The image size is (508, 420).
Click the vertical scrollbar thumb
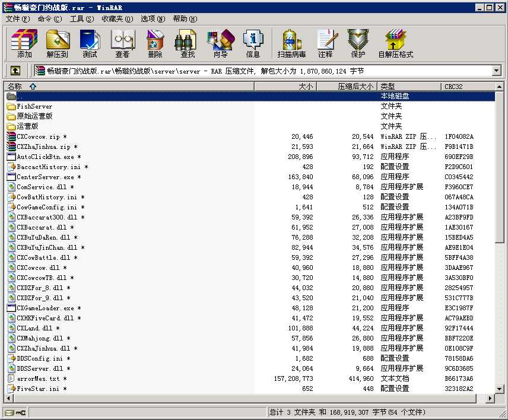coord(499,167)
